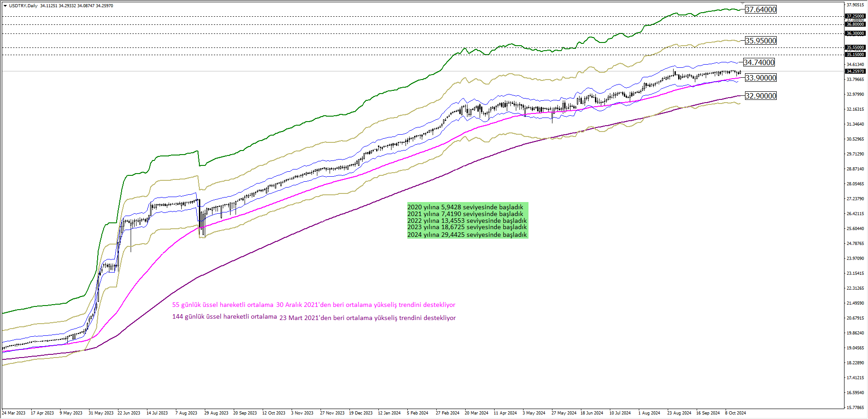Click the 27.23790 value on the price scale

[855, 199]
